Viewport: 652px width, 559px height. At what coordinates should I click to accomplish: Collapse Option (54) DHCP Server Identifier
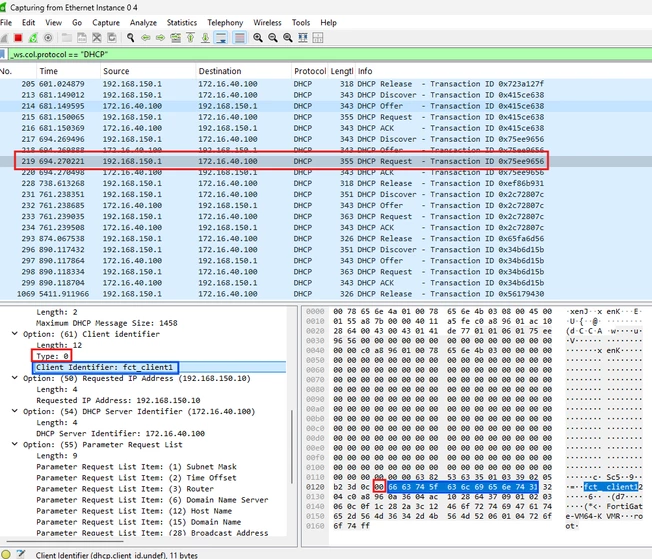click(x=15, y=411)
